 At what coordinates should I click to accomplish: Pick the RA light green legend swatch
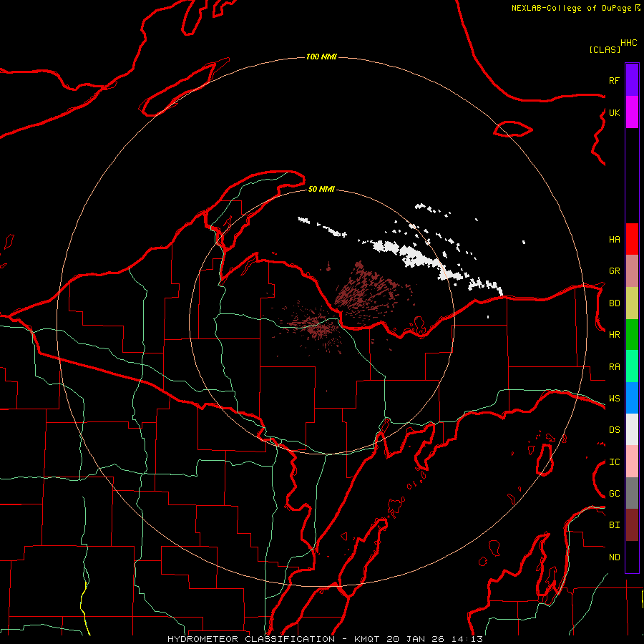[632, 366]
